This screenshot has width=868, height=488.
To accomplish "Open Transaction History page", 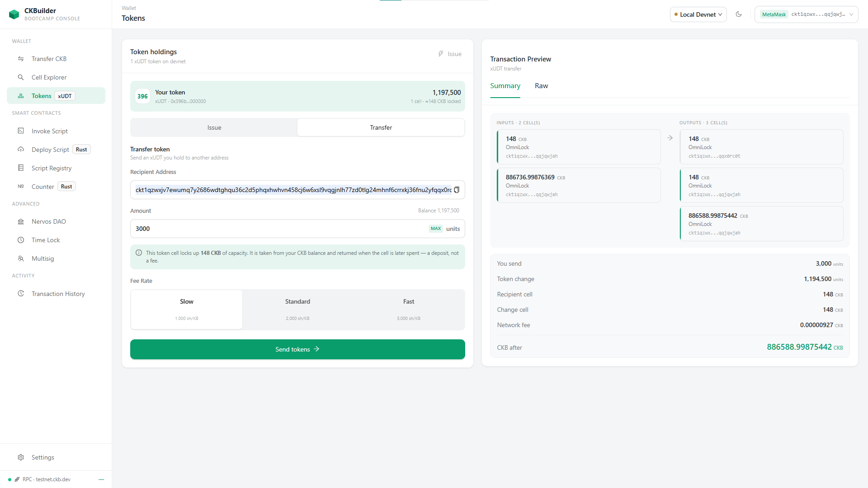I will pos(56,294).
